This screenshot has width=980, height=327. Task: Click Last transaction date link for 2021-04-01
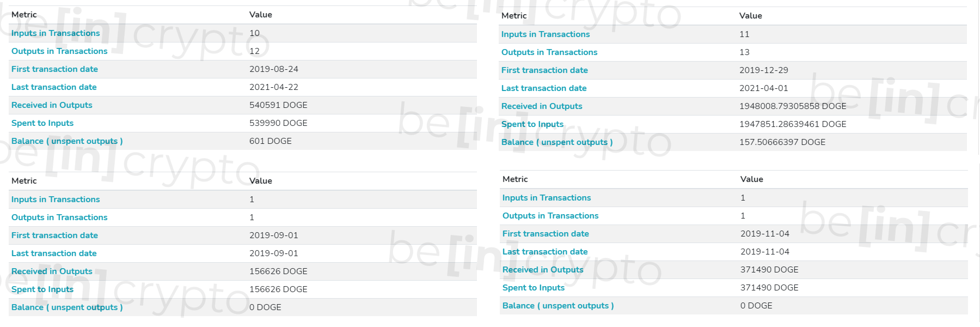pyautogui.click(x=544, y=88)
